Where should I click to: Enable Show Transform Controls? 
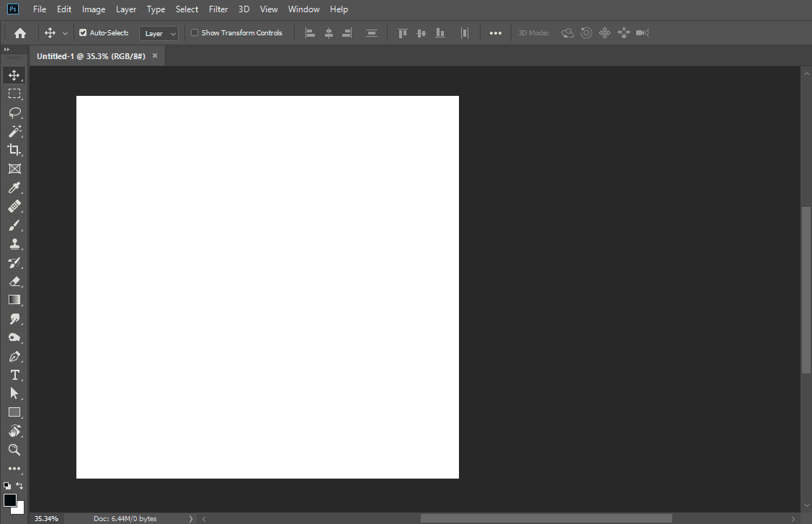(x=195, y=32)
